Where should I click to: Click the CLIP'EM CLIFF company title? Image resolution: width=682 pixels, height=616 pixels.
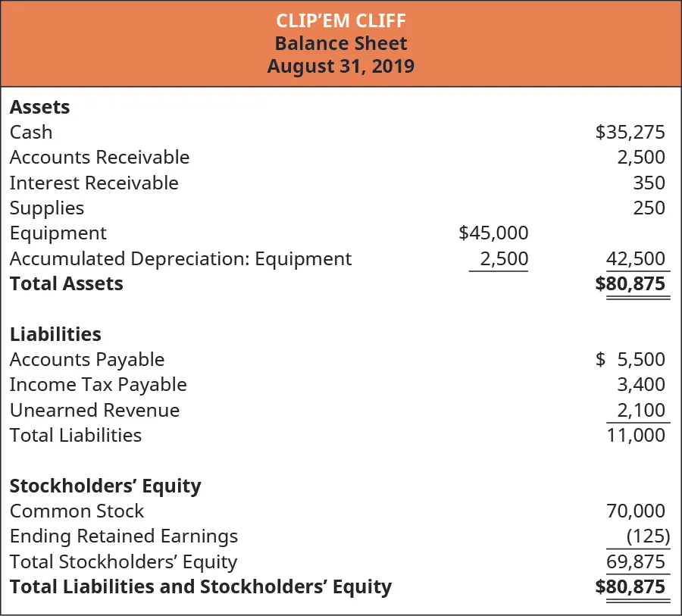click(340, 21)
